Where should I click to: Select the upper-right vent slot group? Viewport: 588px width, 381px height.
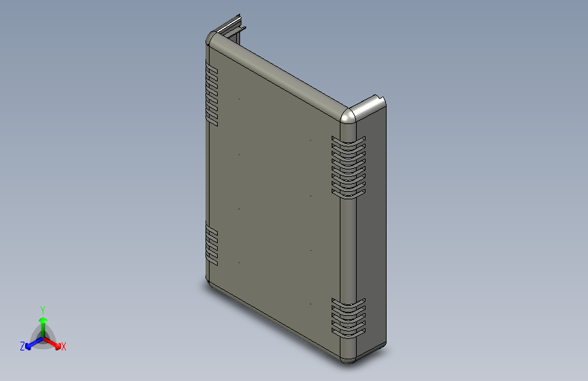tap(349, 167)
